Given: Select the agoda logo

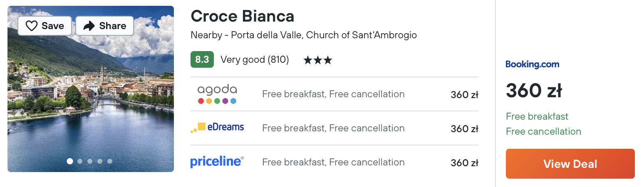Looking at the screenshot, I should pyautogui.click(x=217, y=94).
